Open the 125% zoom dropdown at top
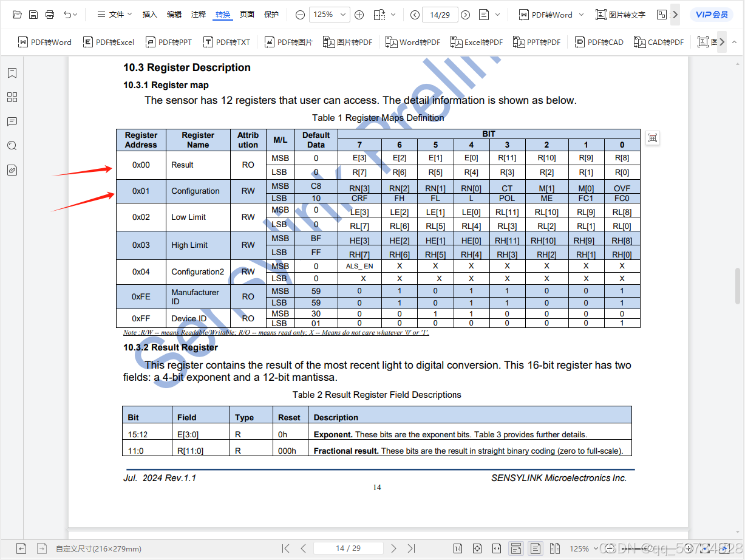 tap(330, 15)
